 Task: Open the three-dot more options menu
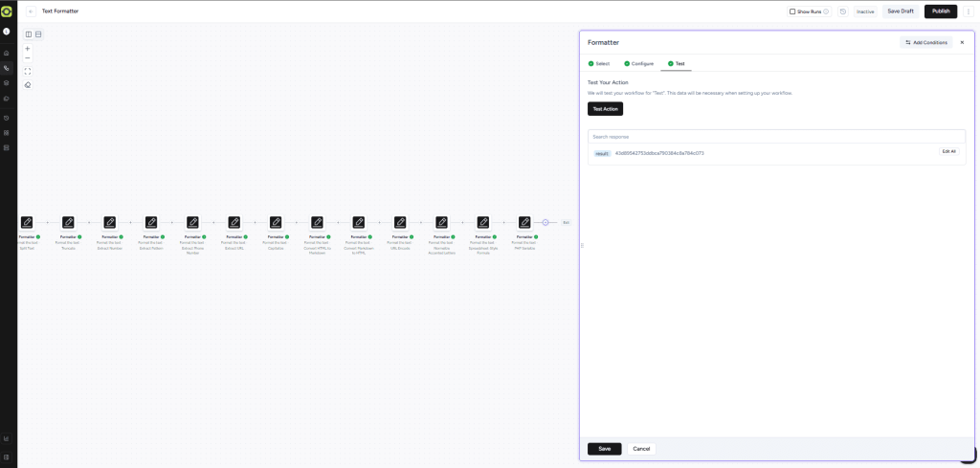click(x=968, y=11)
